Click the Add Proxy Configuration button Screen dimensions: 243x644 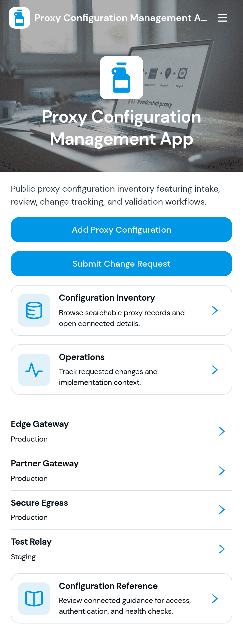[x=122, y=230]
